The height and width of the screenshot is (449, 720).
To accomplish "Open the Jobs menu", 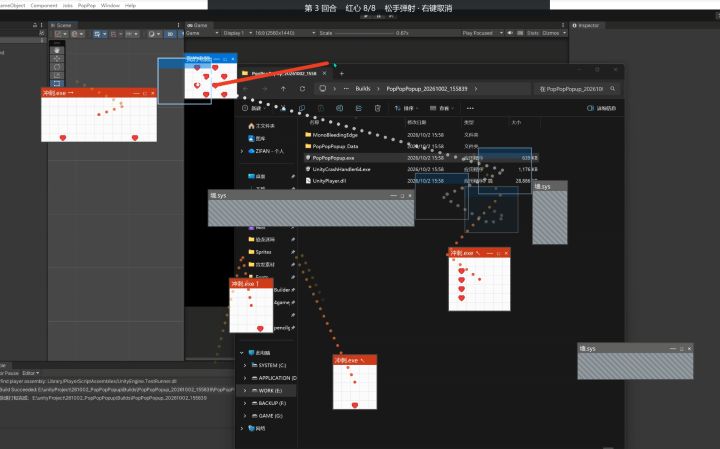I will (68, 6).
